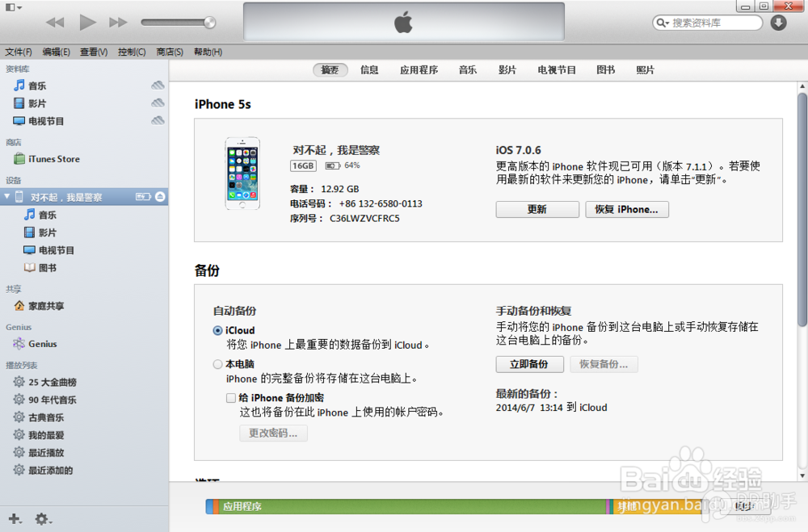
Task: Click the Genius sidebar icon
Action: click(19, 343)
